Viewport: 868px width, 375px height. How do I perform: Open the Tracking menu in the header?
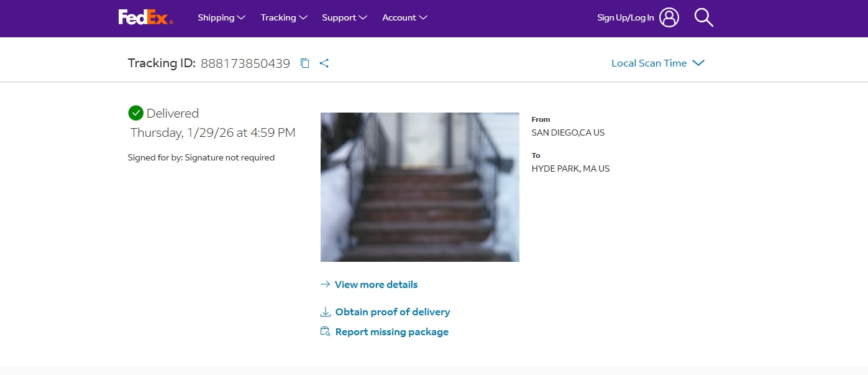point(284,17)
